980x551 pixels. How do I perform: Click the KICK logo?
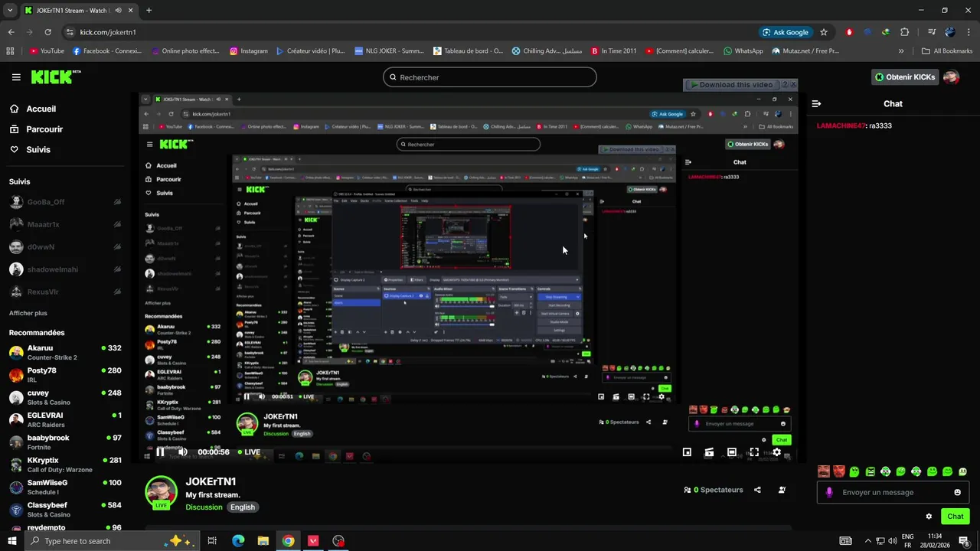(55, 77)
